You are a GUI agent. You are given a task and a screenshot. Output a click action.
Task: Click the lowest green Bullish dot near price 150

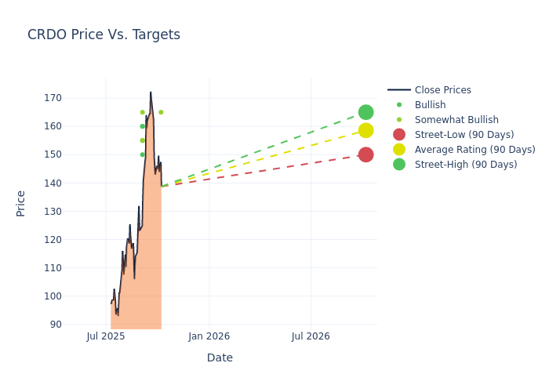point(142,154)
